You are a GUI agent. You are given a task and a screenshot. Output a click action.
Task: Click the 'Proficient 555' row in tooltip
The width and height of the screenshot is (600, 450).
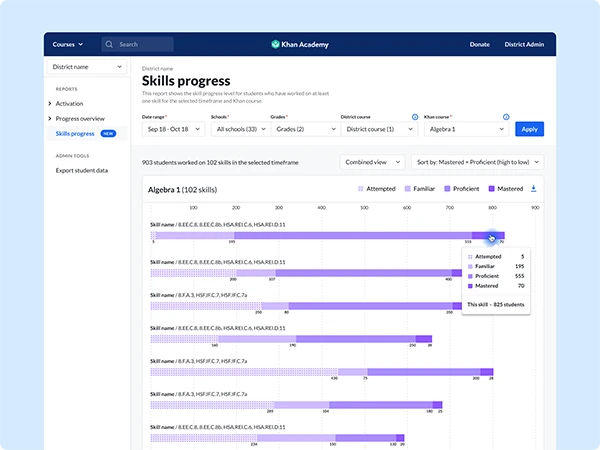point(496,276)
